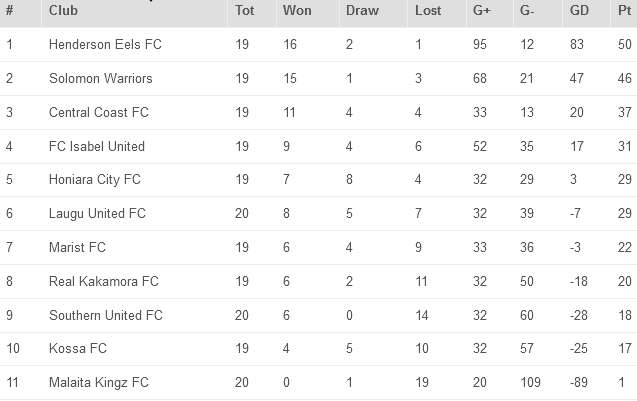Image resolution: width=637 pixels, height=401 pixels.
Task: Select Southern United FC row
Action: tap(106, 315)
